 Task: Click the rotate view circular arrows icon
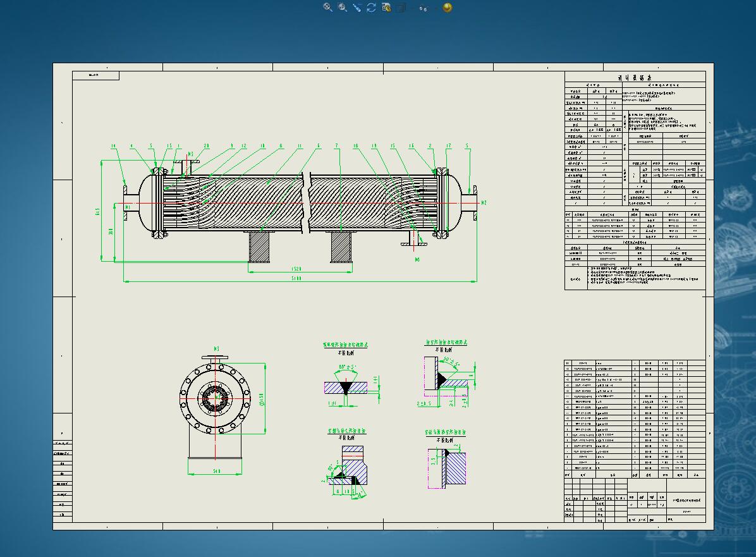click(x=371, y=8)
